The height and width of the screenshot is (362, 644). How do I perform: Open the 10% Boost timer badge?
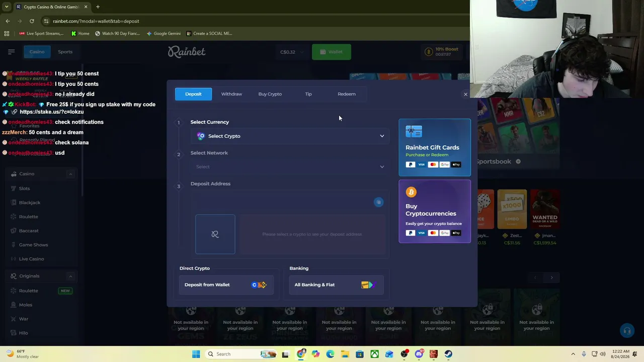coord(442,52)
